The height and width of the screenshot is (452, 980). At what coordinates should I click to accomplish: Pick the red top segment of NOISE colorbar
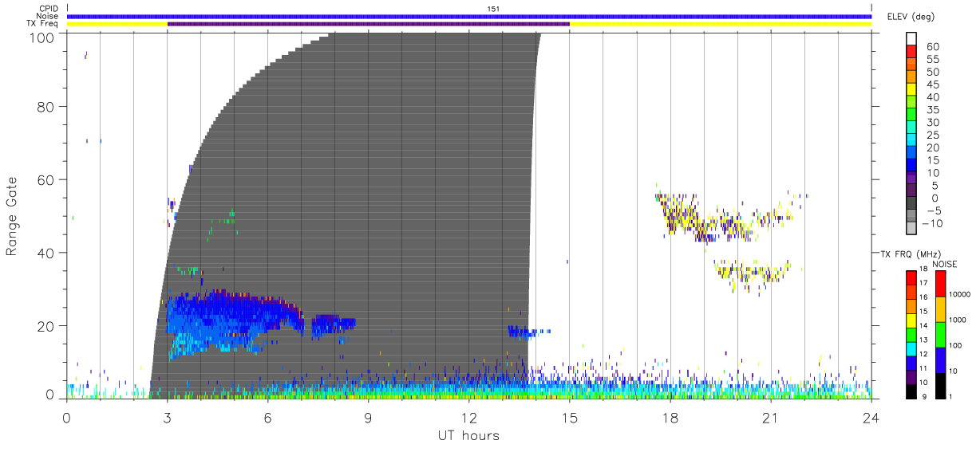(940, 284)
